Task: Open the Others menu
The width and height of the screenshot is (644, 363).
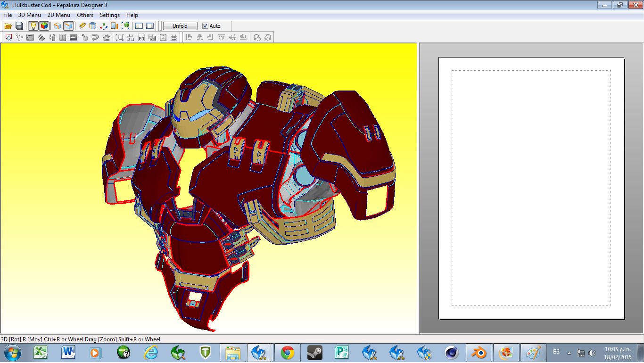Action: point(85,15)
